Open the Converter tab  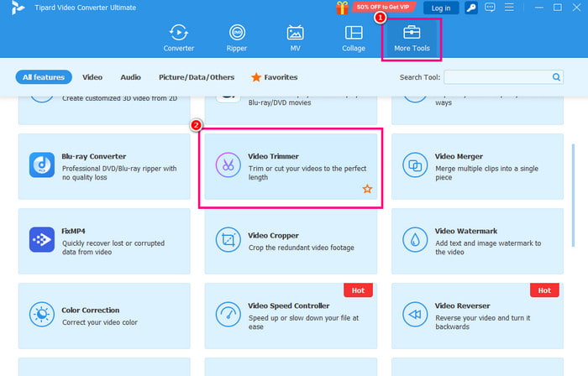click(178, 39)
